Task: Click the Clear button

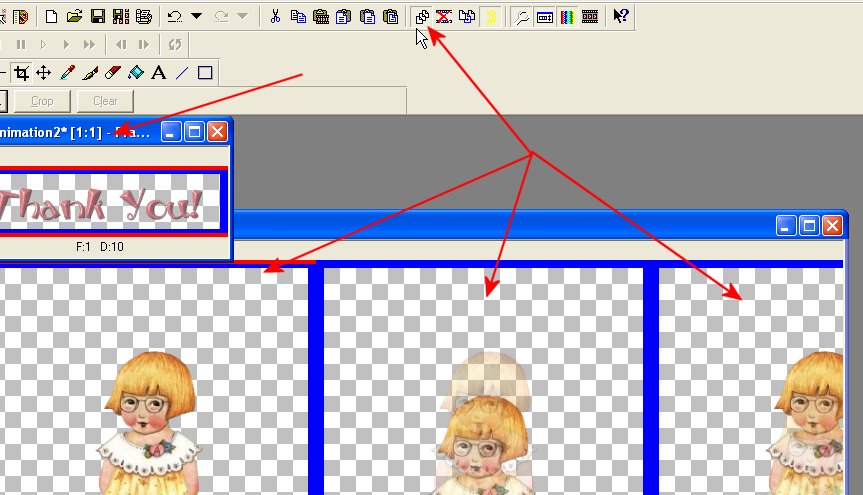Action: pyautogui.click(x=105, y=101)
